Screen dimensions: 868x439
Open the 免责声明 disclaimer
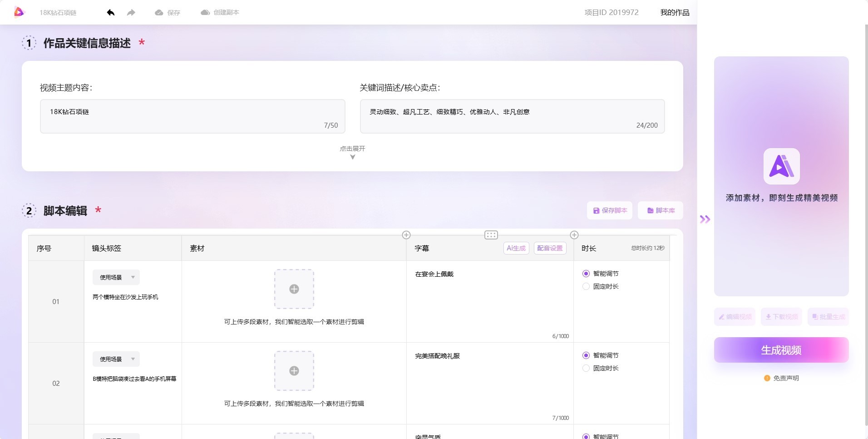click(781, 378)
